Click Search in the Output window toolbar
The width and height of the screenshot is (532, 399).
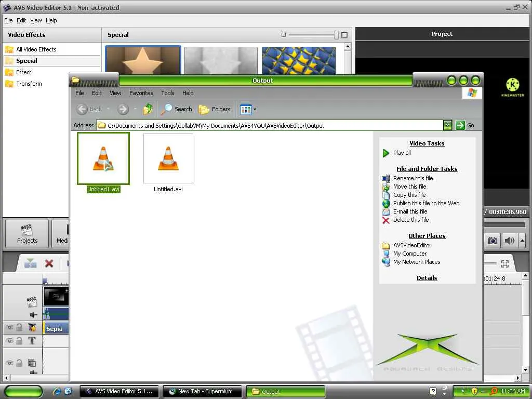pyautogui.click(x=177, y=109)
